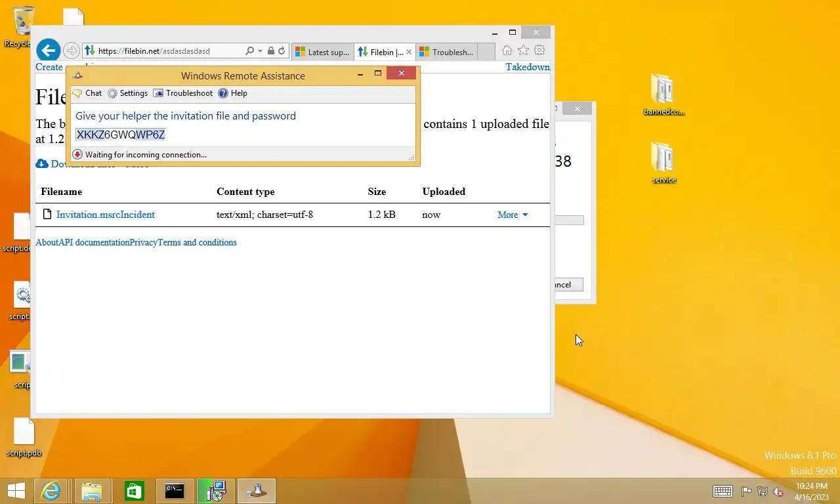Click the Size column header
Screen dimensions: 840x504
click(x=377, y=192)
